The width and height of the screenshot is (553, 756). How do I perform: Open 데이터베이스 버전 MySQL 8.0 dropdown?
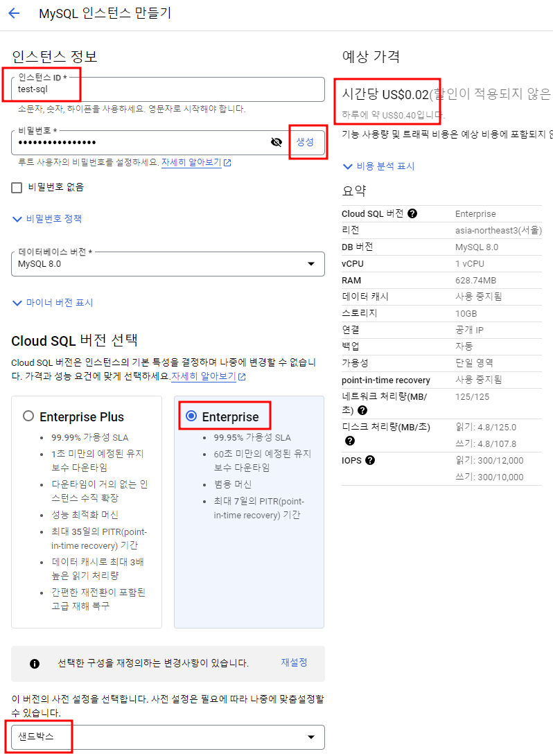coord(168,264)
